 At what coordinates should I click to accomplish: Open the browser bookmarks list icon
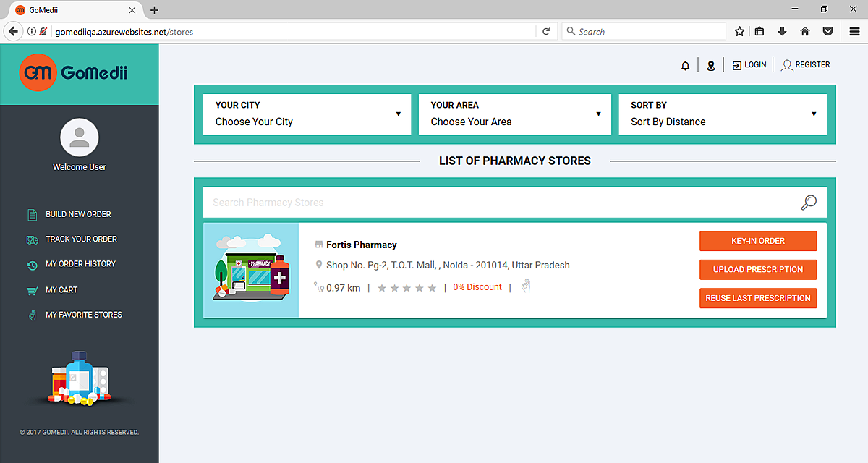coord(759,32)
